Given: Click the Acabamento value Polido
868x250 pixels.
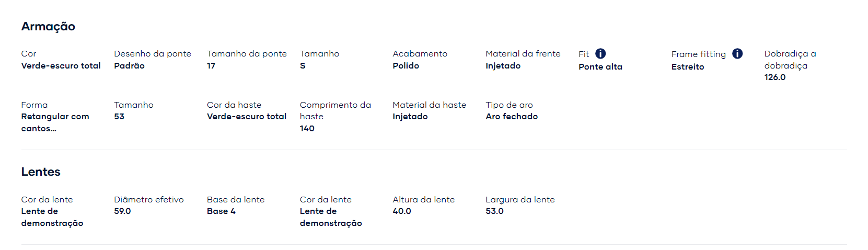Looking at the screenshot, I should pyautogui.click(x=406, y=66).
